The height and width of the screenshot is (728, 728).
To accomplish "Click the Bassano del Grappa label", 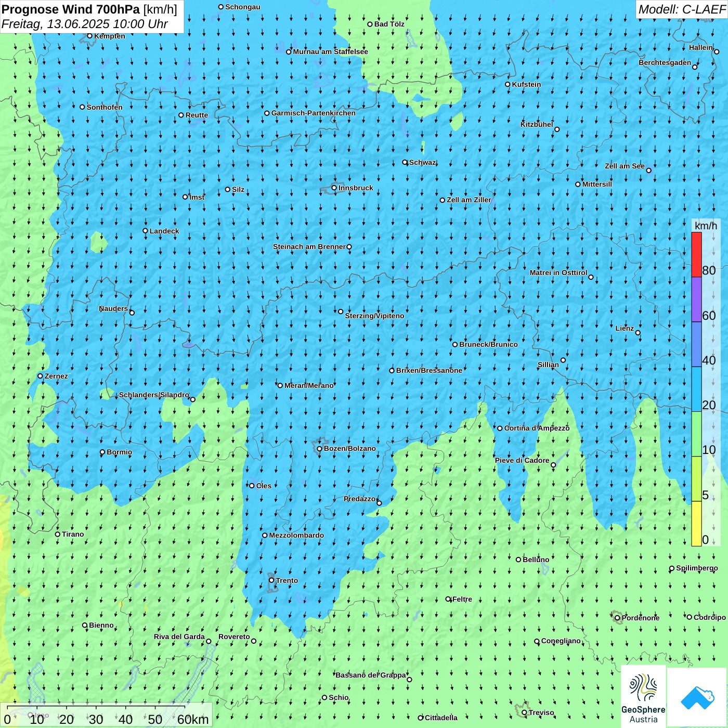I will tap(371, 675).
